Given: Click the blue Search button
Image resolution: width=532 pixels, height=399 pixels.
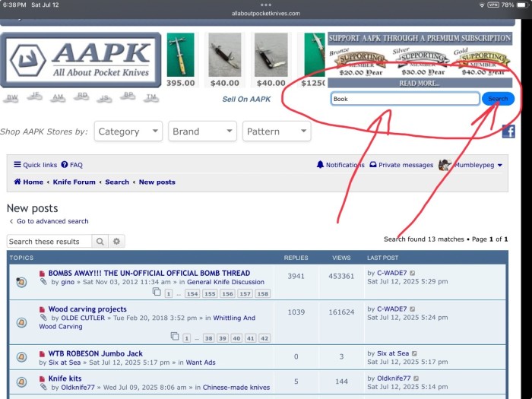Looking at the screenshot, I should (498, 99).
